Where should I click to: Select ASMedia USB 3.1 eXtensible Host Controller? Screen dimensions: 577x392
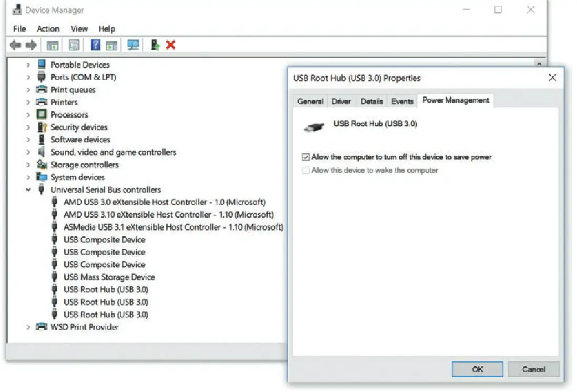[173, 227]
